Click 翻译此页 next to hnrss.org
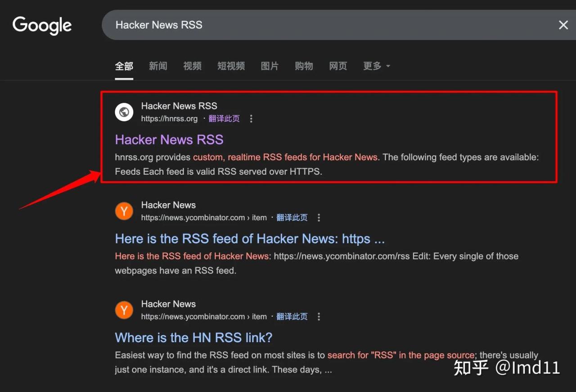Image resolution: width=576 pixels, height=392 pixels. (224, 119)
